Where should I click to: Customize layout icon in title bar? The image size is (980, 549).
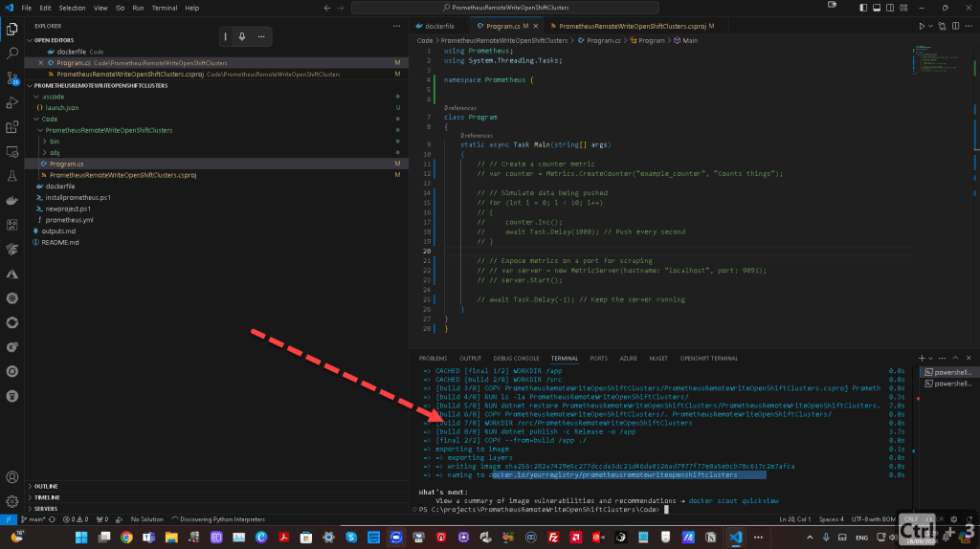pyautogui.click(x=903, y=8)
